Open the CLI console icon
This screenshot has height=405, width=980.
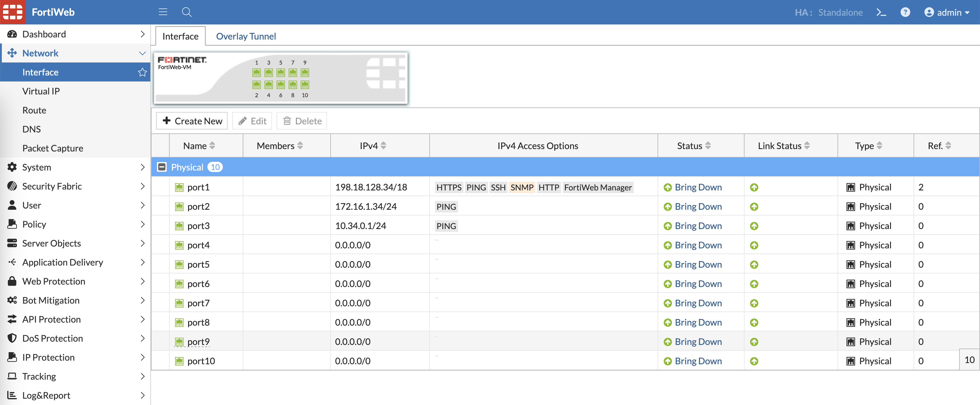pyautogui.click(x=881, y=12)
